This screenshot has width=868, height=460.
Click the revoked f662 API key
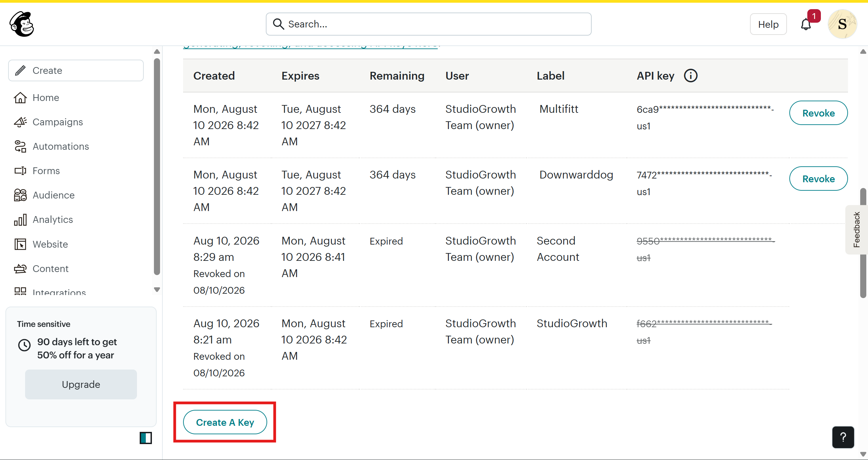[704, 332]
